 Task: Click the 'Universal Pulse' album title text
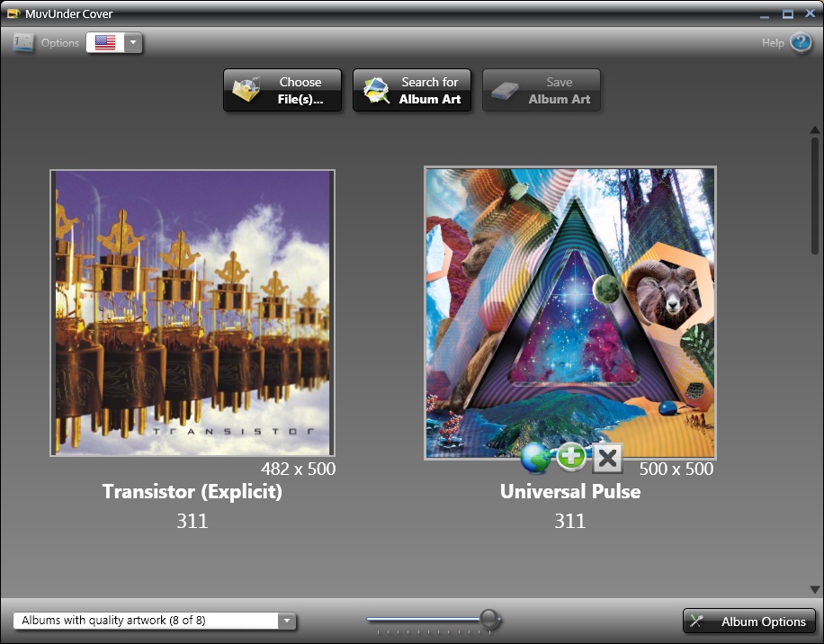pyautogui.click(x=570, y=492)
